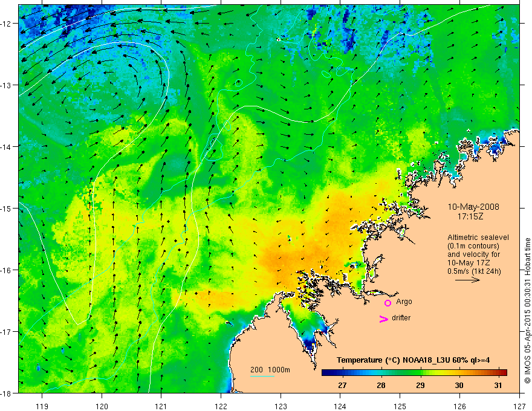Click the longitude axis label 122
The width and height of the screenshot is (532, 411).
pyautogui.click(x=221, y=406)
